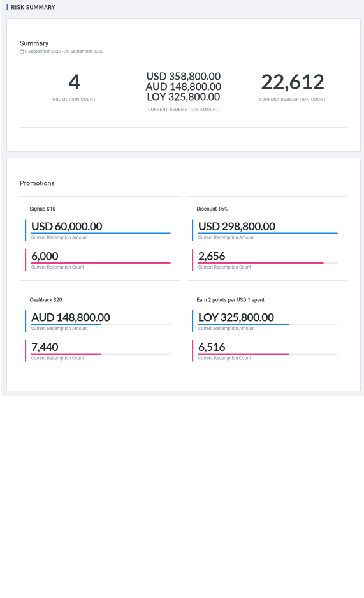Click LOY 325,800.00 amount progress bar
The height and width of the screenshot is (598, 364).
point(268,325)
